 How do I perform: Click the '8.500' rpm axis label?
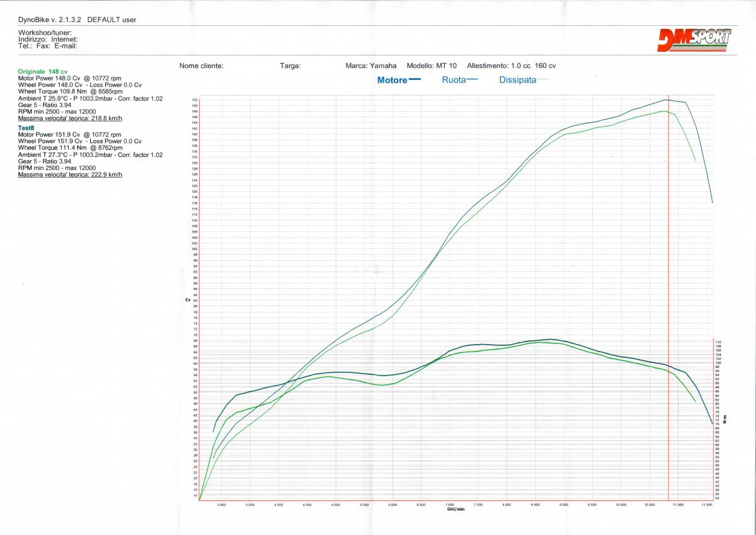tap(535, 505)
